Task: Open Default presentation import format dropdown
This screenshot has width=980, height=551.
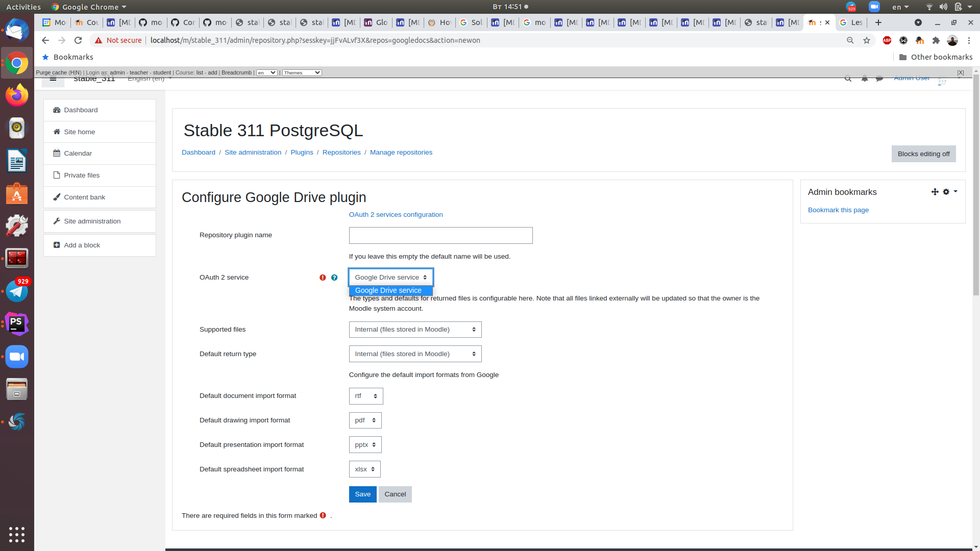Action: point(365,445)
